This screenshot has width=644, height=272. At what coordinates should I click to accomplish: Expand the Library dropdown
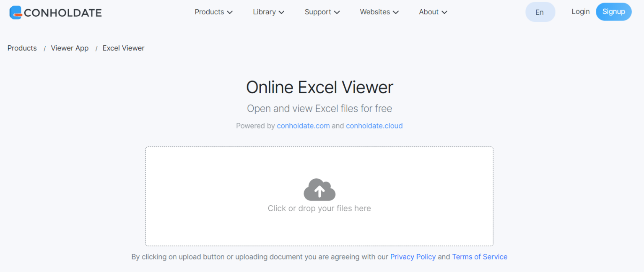(268, 12)
